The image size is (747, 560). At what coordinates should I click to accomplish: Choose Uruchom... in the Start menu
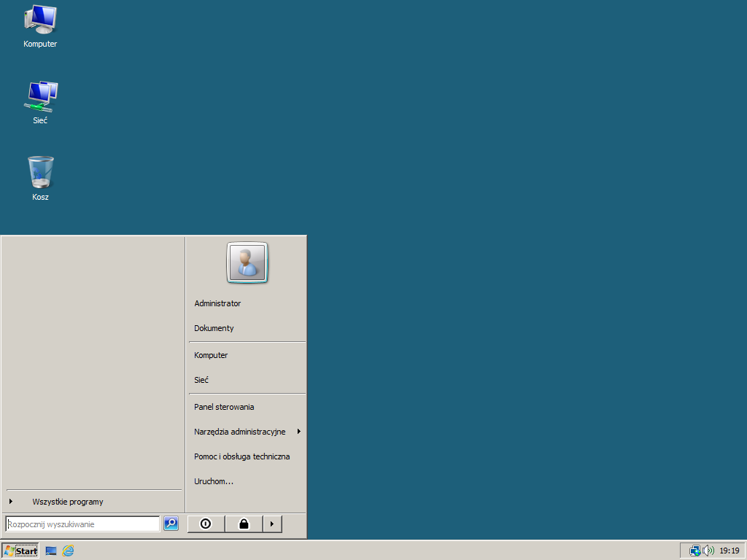click(x=247, y=481)
